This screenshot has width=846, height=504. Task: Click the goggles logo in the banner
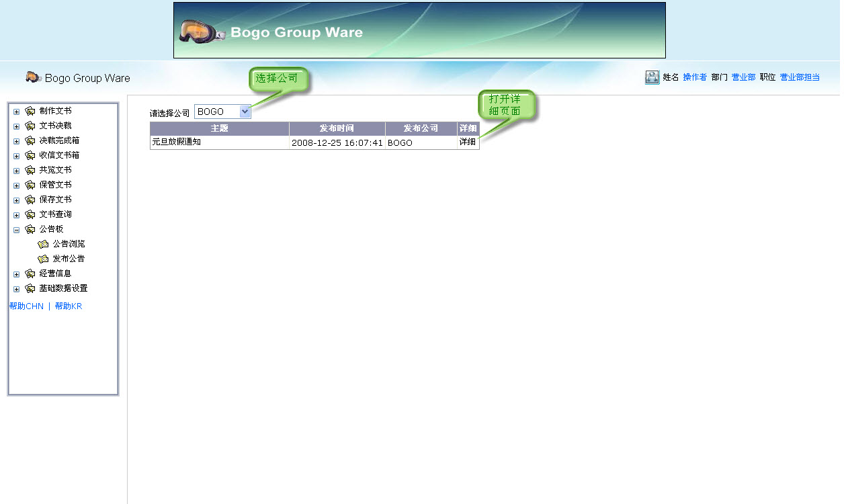[202, 32]
